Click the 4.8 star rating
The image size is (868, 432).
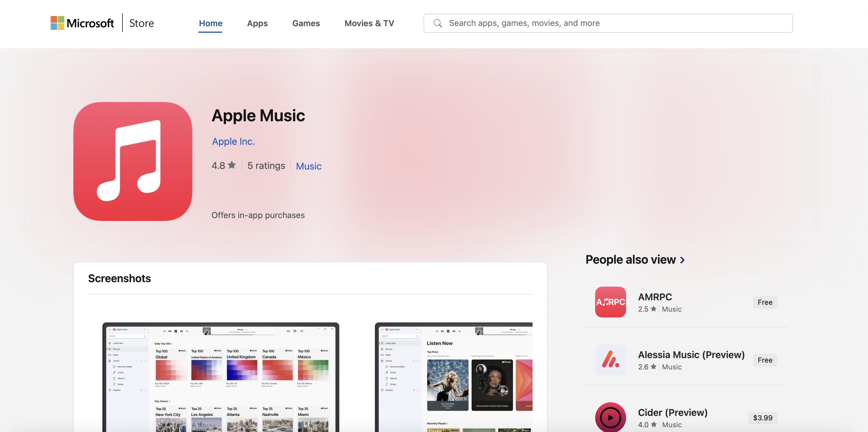[223, 165]
